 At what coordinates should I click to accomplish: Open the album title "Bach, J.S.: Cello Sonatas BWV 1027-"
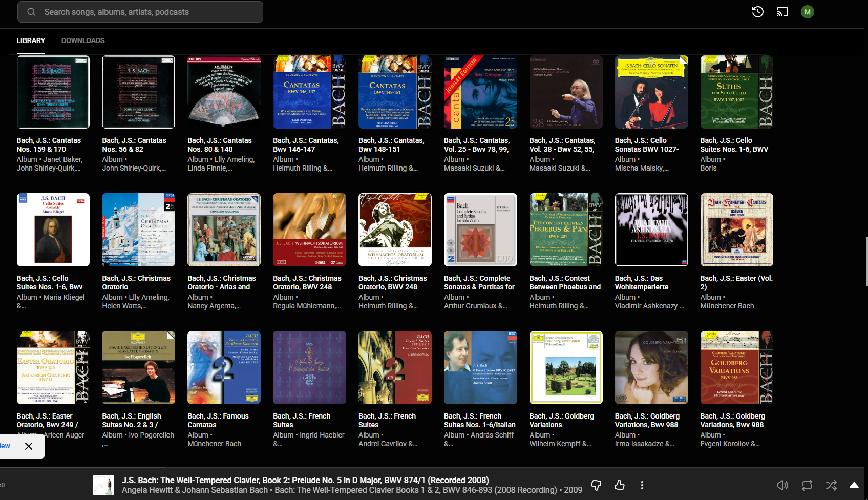(x=647, y=144)
